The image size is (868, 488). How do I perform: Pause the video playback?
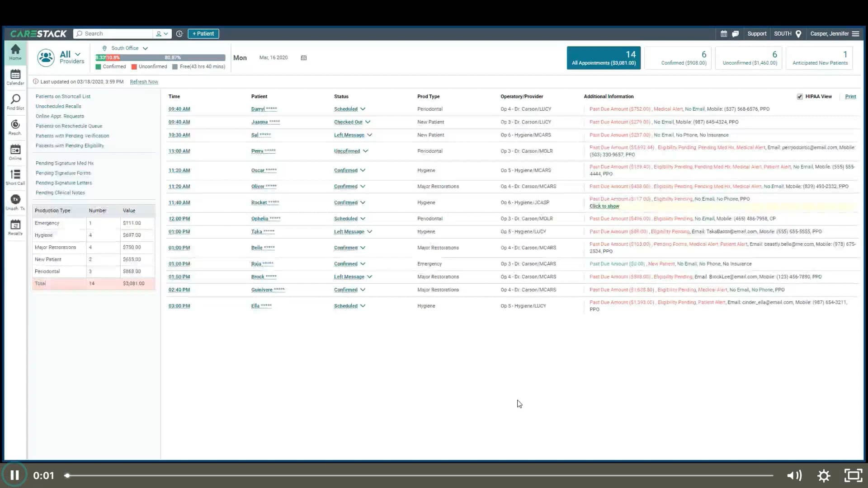15,475
